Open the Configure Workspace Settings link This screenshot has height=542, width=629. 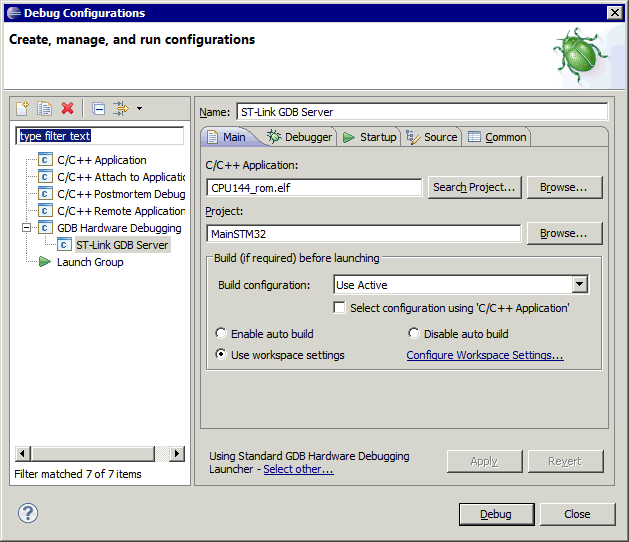coord(484,355)
